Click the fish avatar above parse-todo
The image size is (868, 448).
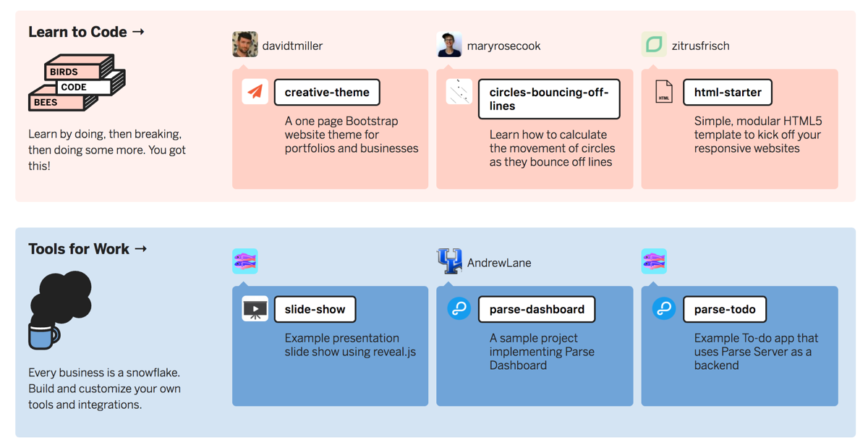(x=654, y=261)
